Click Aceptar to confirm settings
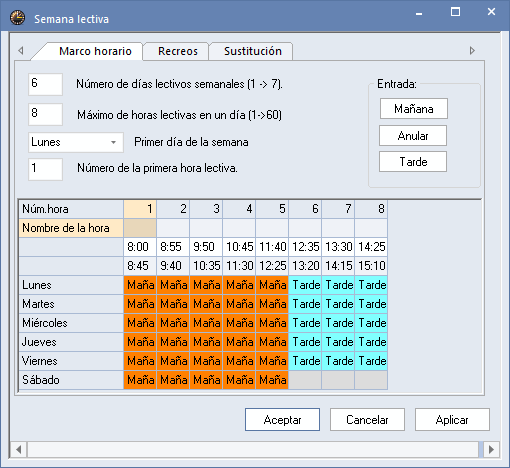Image resolution: width=510 pixels, height=468 pixels. [x=282, y=420]
